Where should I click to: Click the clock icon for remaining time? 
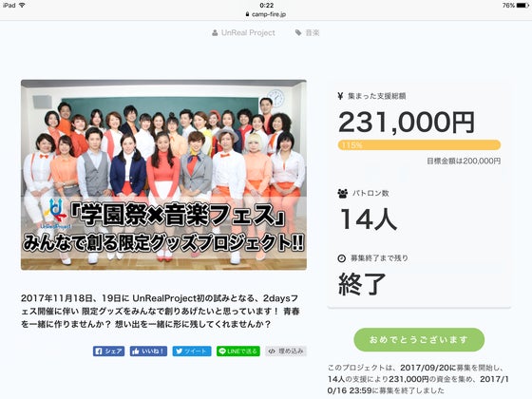coord(341,258)
